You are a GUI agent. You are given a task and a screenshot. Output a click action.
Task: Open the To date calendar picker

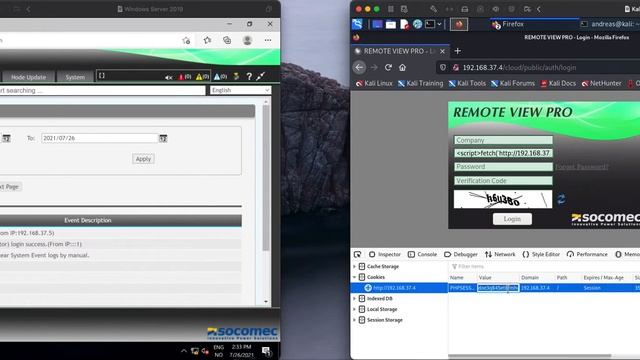pos(163,138)
